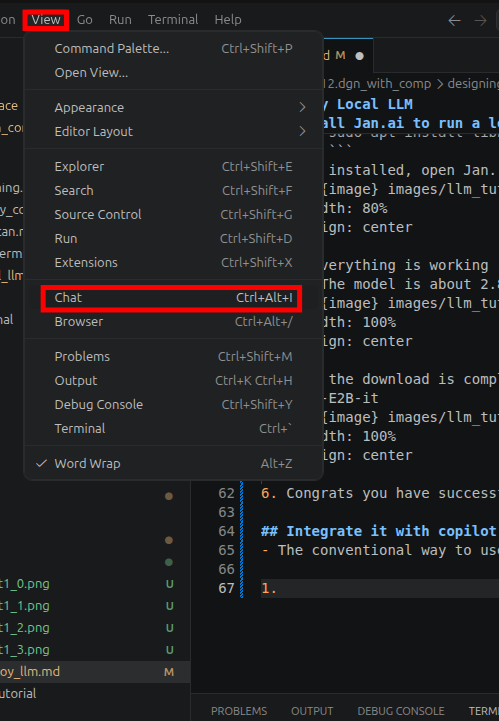Show the Problems view from menu
The width and height of the screenshot is (499, 721).
pyautogui.click(x=173, y=356)
